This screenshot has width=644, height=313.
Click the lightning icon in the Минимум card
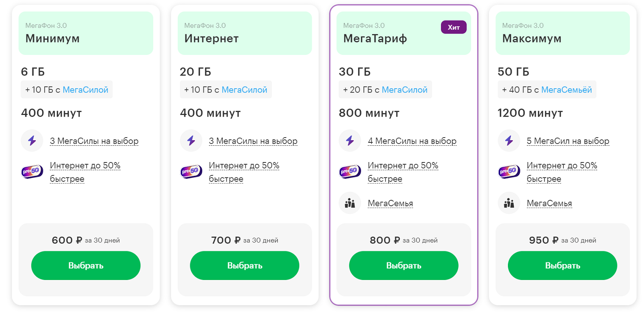pyautogui.click(x=32, y=141)
